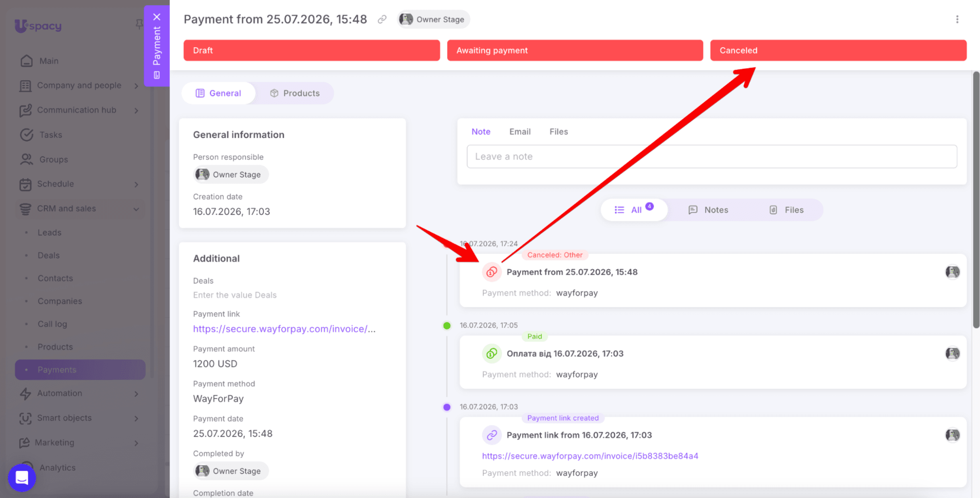Click Person responsible Owner Stage chip
980x498 pixels.
coord(231,174)
